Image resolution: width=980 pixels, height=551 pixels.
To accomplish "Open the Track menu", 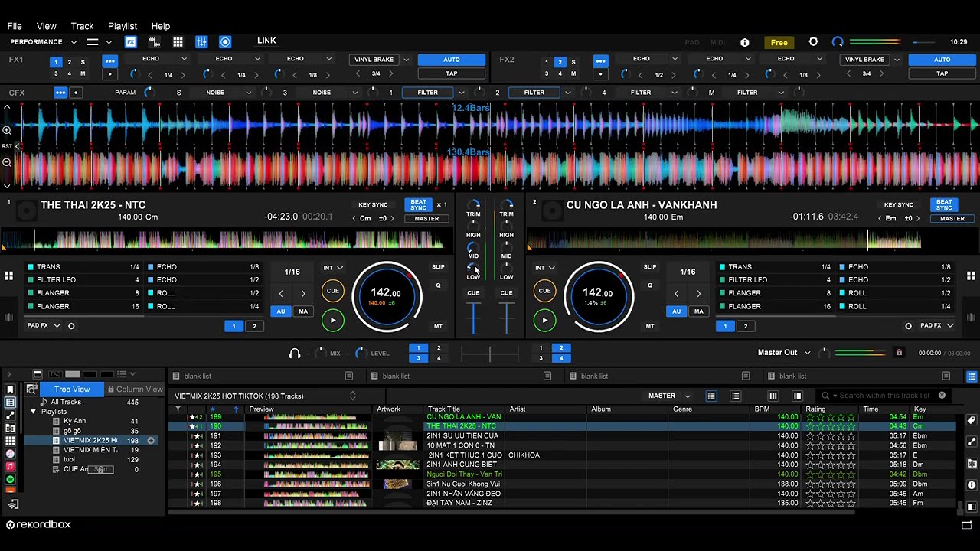I will tap(82, 26).
